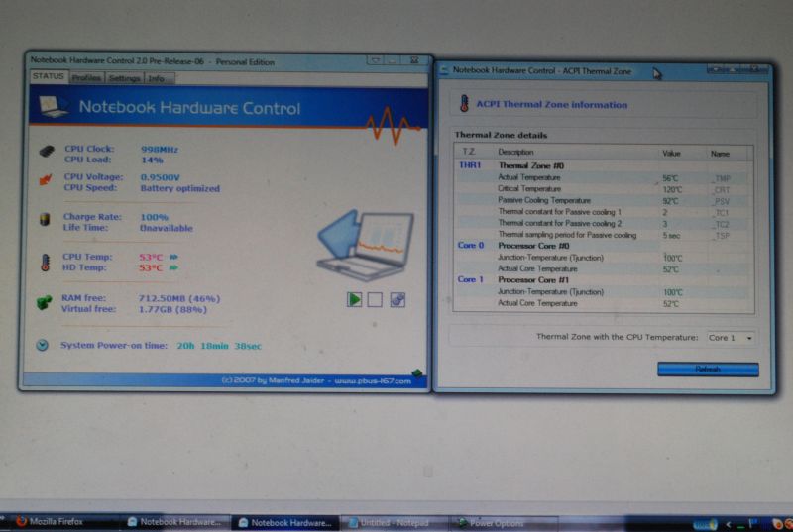Click the green arrow next to HD Temp value
The width and height of the screenshot is (793, 532).
coord(173,267)
